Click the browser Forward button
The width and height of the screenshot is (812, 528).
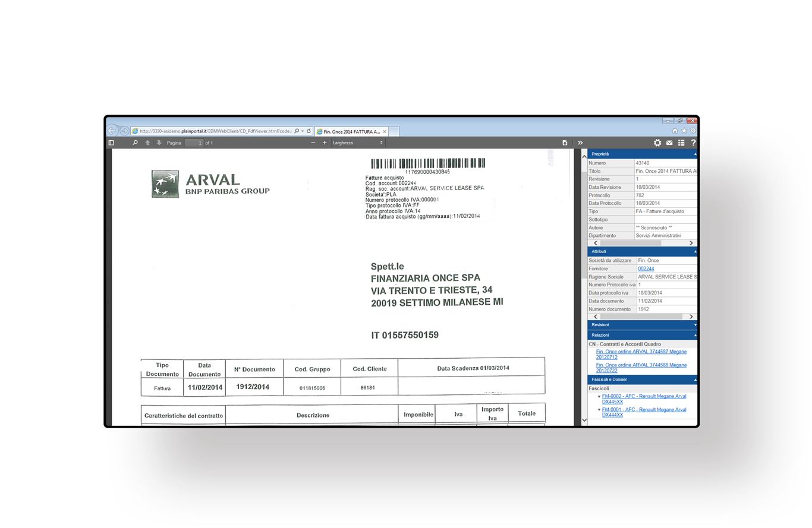coord(124,131)
